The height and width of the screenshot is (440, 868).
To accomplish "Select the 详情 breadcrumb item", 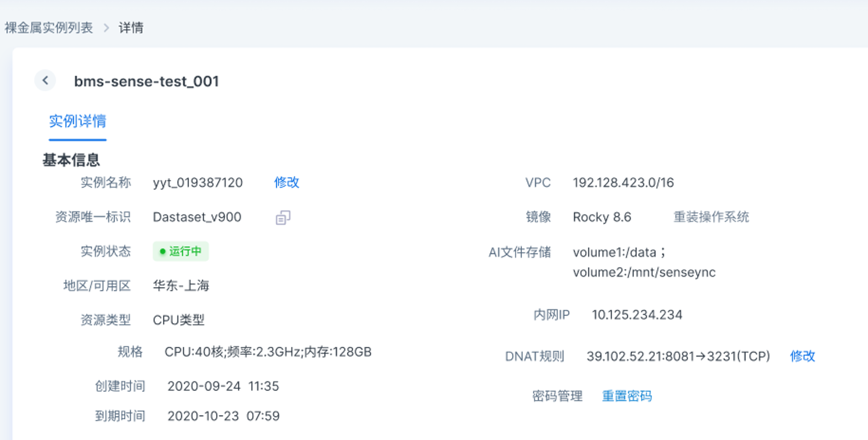I will tap(131, 28).
